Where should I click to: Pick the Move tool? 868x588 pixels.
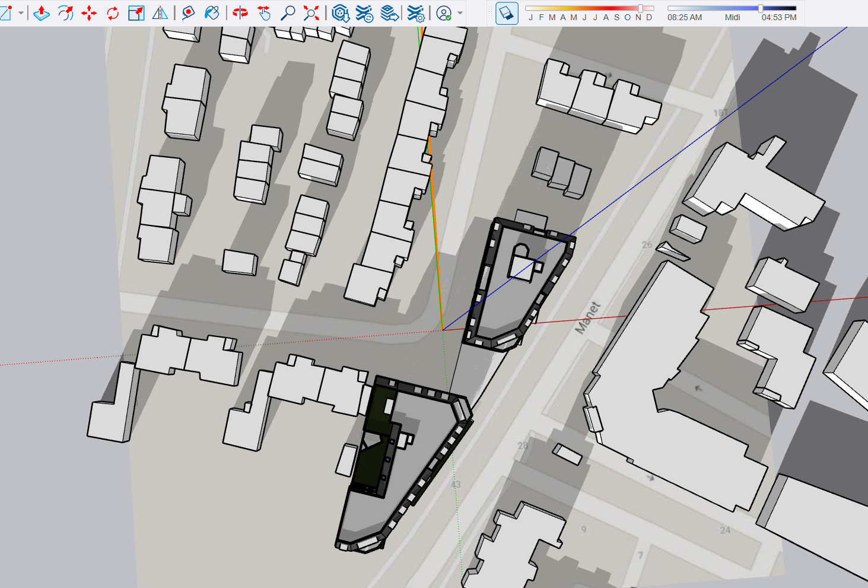[89, 13]
